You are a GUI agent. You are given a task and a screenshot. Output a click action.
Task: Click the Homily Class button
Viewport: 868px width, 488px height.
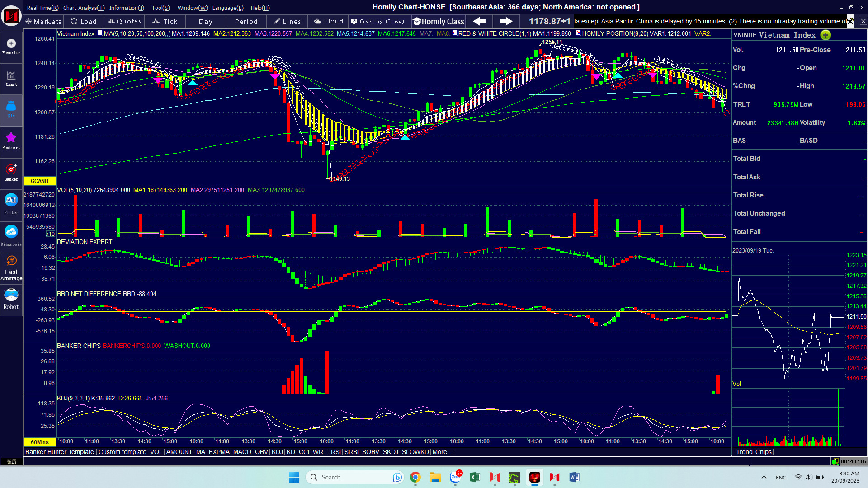click(x=438, y=21)
